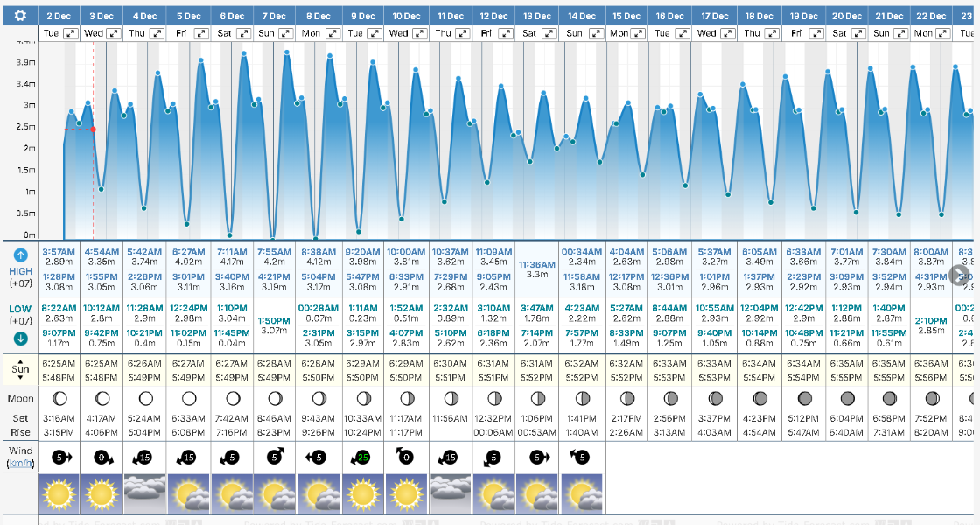The height and width of the screenshot is (525, 980).
Task: Click the red current-time marker on chart
Action: point(94,129)
